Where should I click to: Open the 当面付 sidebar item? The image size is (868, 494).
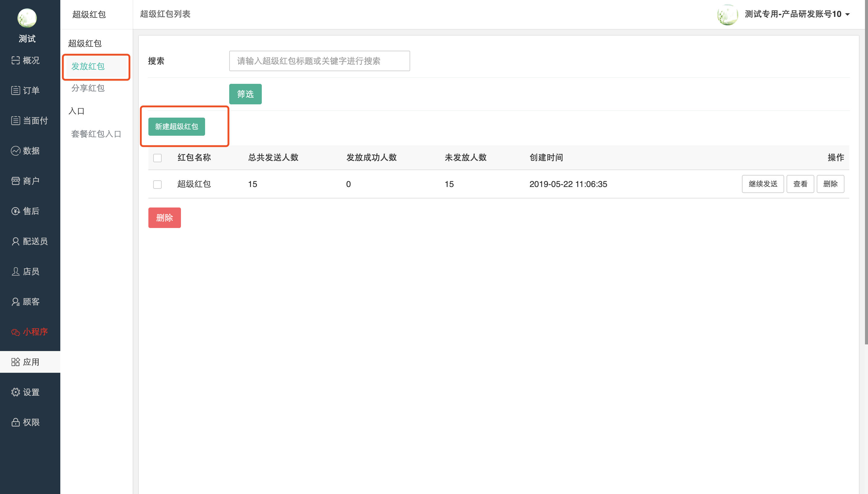[30, 121]
